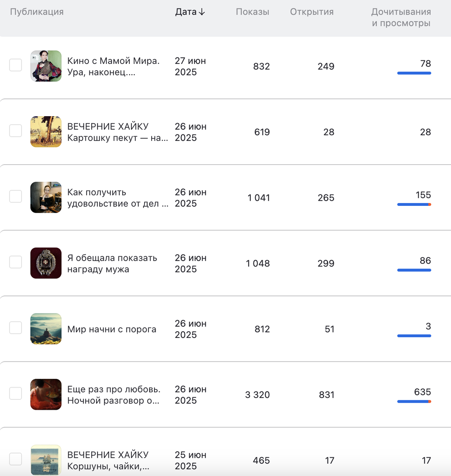Select the 'Я обещала показать' post checkbox
Image resolution: width=451 pixels, height=476 pixels.
15,262
